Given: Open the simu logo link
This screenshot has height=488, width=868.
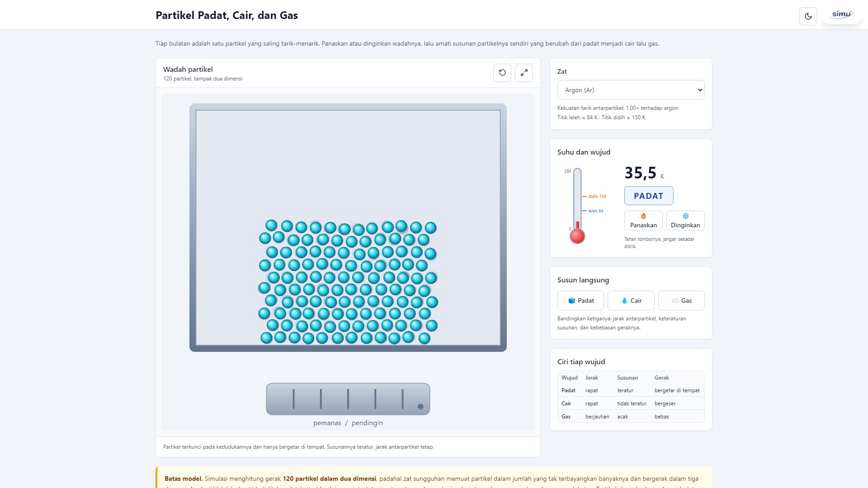Looking at the screenshot, I should 842,14.
